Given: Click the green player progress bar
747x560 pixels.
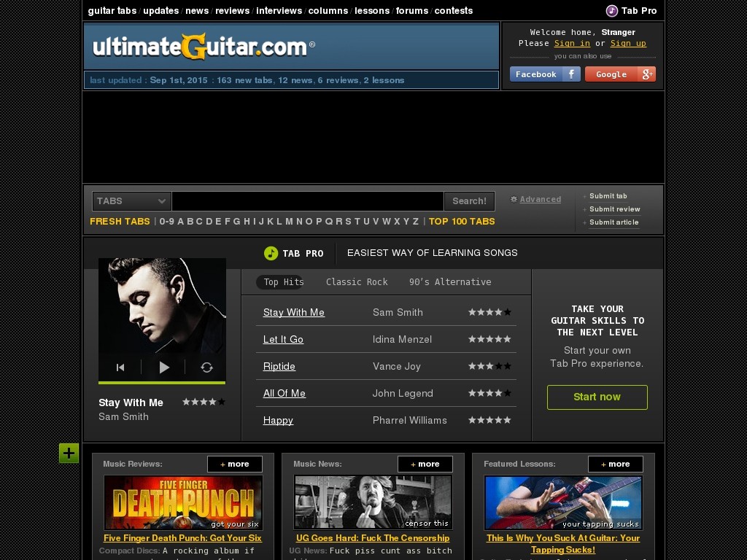Looking at the screenshot, I should [162, 382].
